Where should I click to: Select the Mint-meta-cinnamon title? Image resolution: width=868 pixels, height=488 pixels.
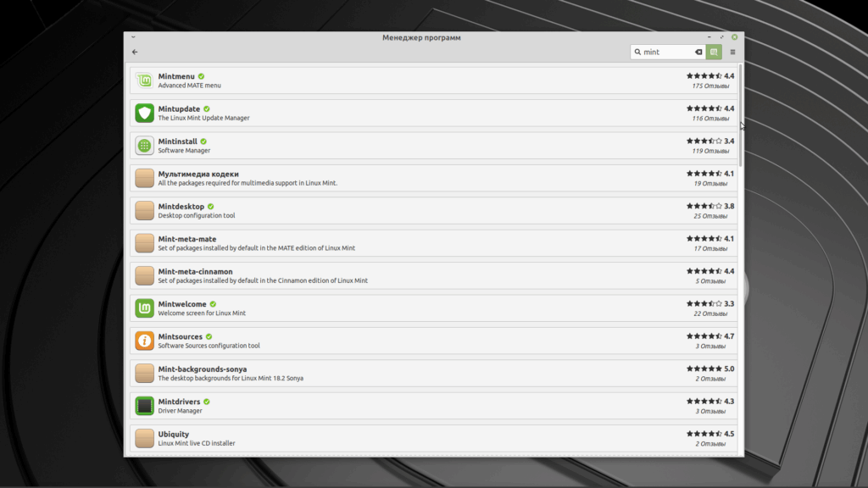click(196, 272)
